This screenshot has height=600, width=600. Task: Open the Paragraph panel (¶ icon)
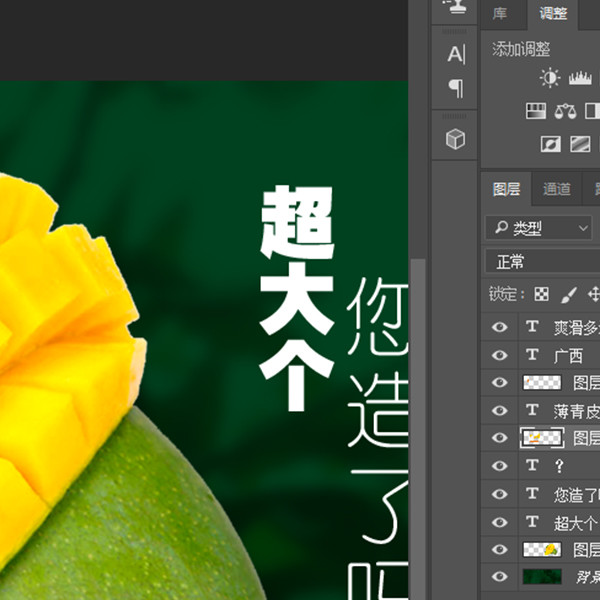click(456, 89)
